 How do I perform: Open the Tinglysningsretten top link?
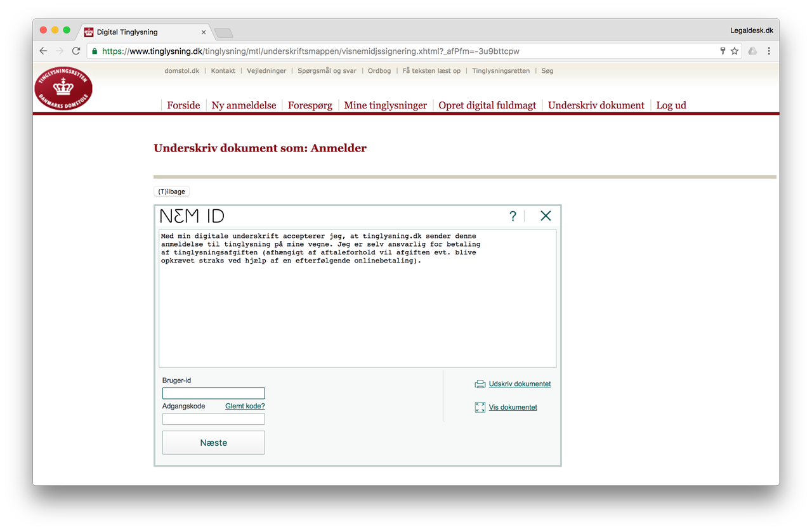click(x=501, y=71)
